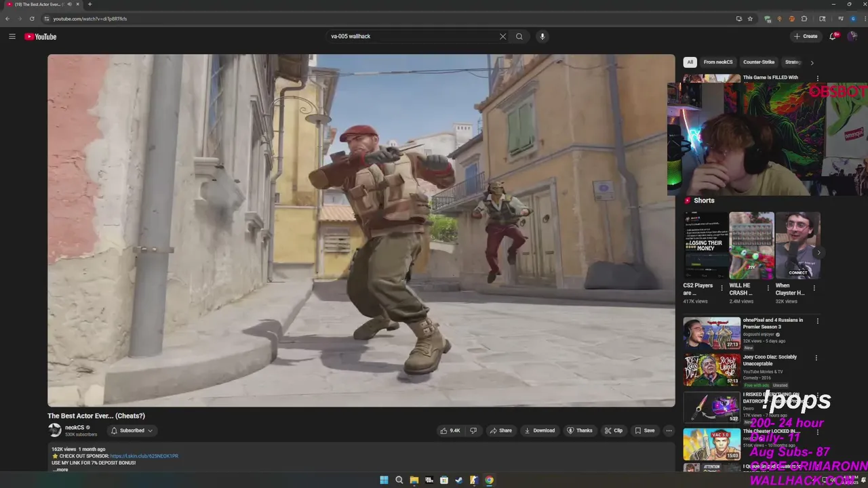Screen dimensions: 868x488
Task: Open the neokCS channel name link
Action: pos(75,428)
